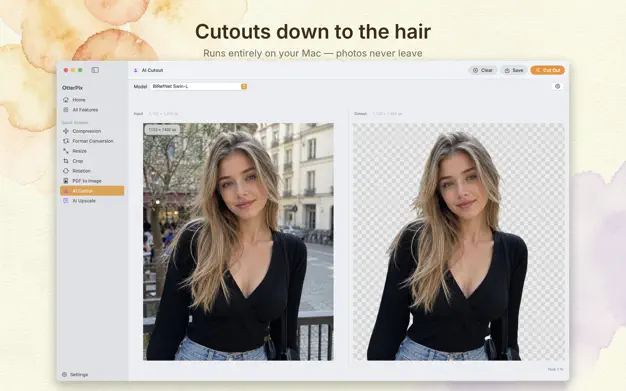This screenshot has width=626, height=391.
Task: Click the Input label above the left image
Action: pos(139,114)
